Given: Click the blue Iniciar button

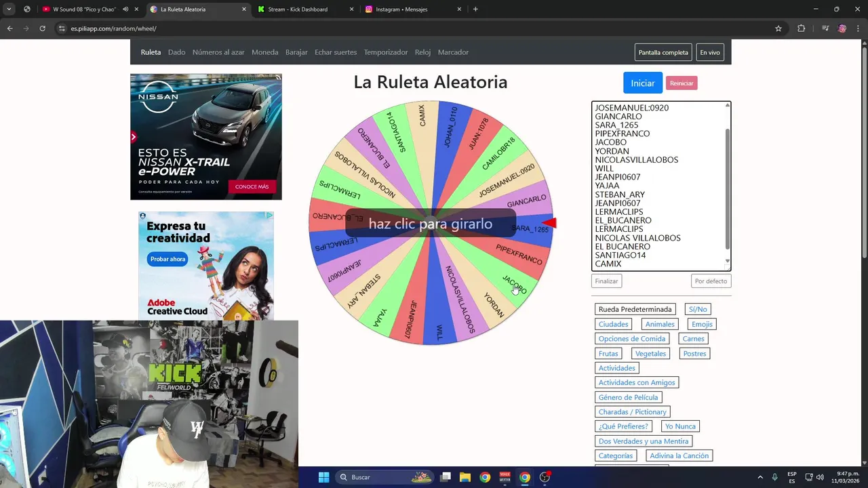Looking at the screenshot, I should (643, 83).
